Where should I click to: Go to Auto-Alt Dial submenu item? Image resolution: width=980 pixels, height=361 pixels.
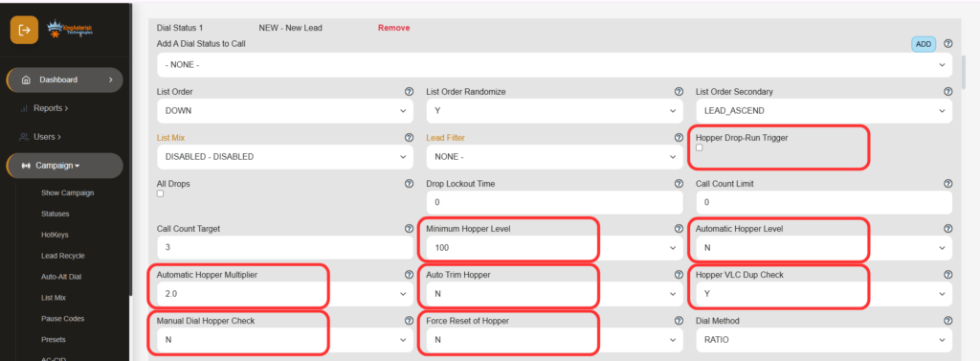pyautogui.click(x=61, y=277)
